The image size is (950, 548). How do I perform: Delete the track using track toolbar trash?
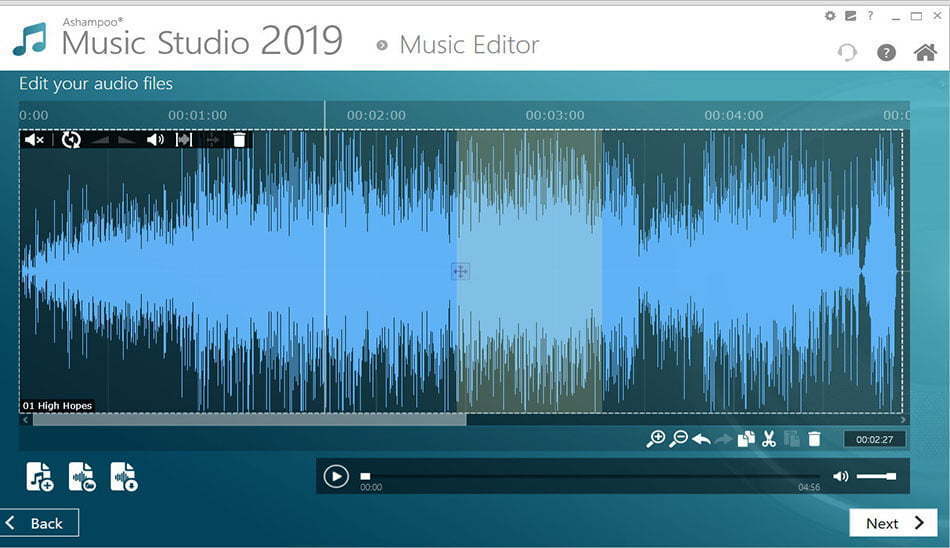click(239, 140)
